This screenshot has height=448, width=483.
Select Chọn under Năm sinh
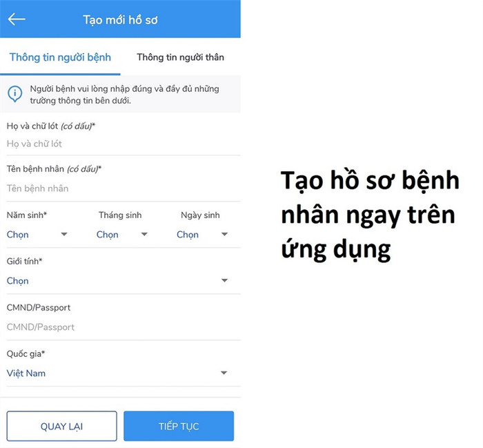[17, 235]
